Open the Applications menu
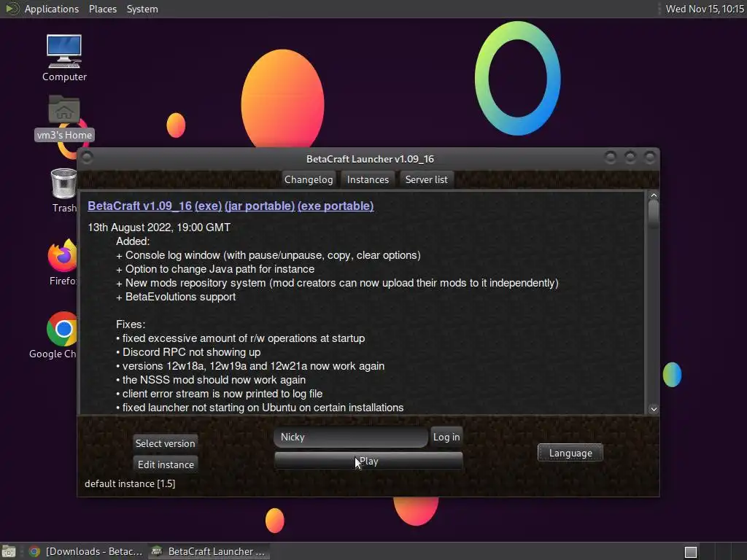 [52, 9]
